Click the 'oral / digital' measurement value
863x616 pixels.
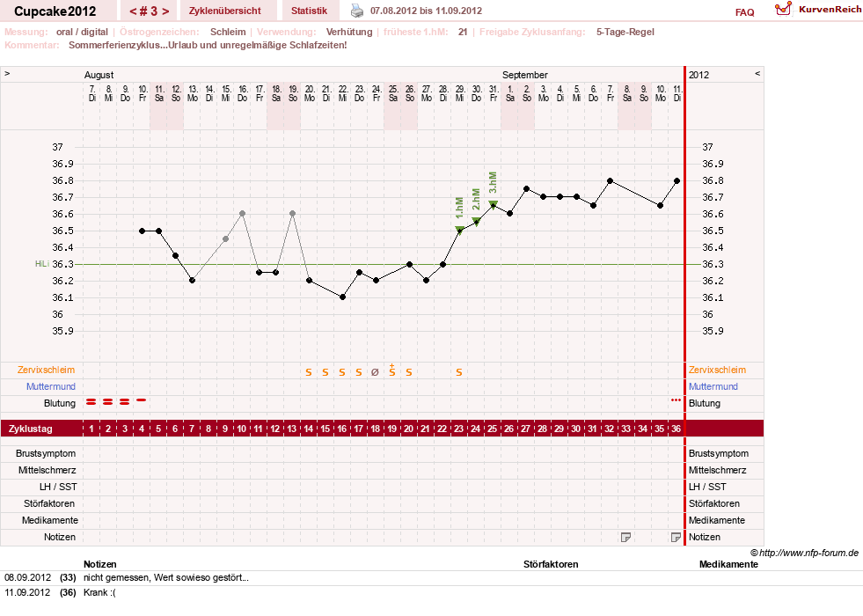click(82, 32)
